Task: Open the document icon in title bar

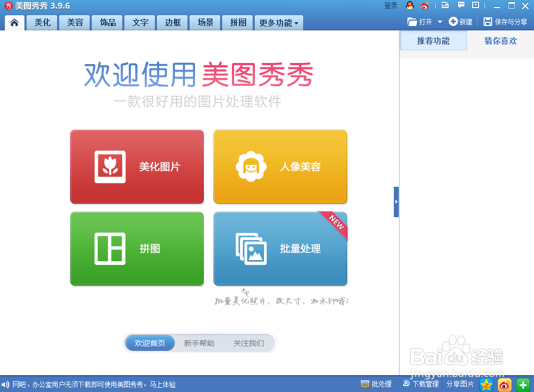Action: point(445,5)
